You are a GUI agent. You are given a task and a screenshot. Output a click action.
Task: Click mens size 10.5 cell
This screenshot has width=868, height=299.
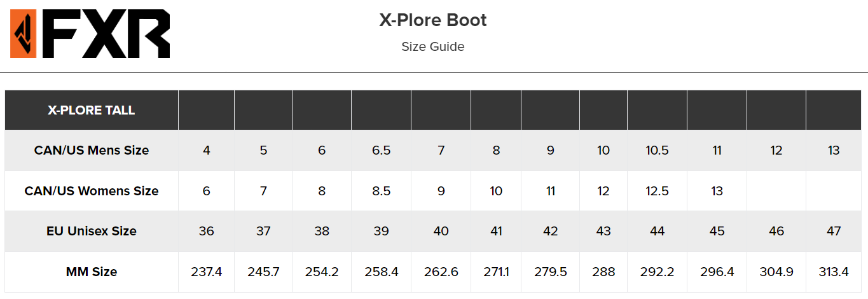click(x=657, y=150)
